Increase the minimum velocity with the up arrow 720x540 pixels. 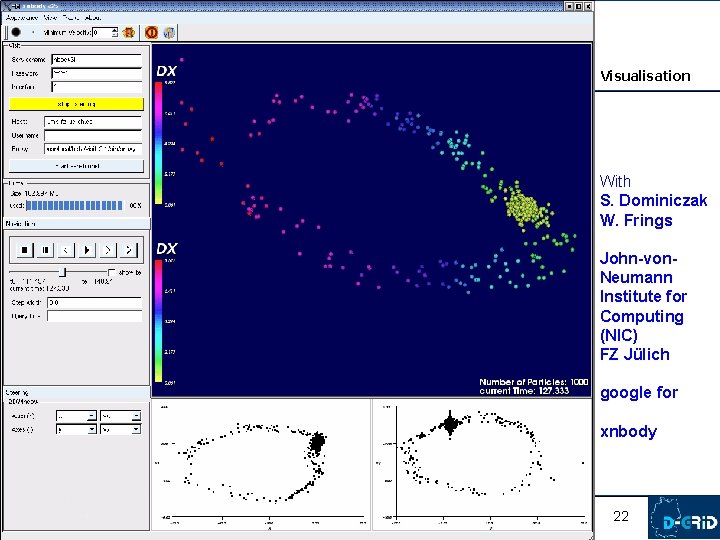(115, 30)
